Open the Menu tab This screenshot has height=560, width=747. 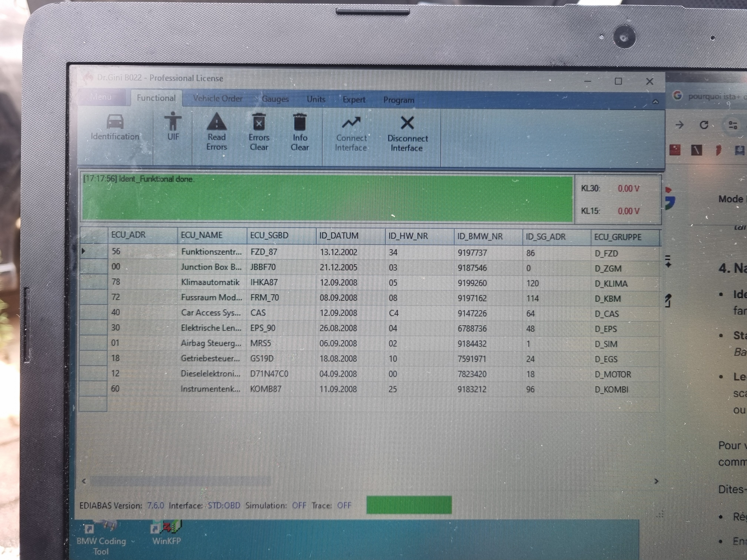[x=101, y=97]
